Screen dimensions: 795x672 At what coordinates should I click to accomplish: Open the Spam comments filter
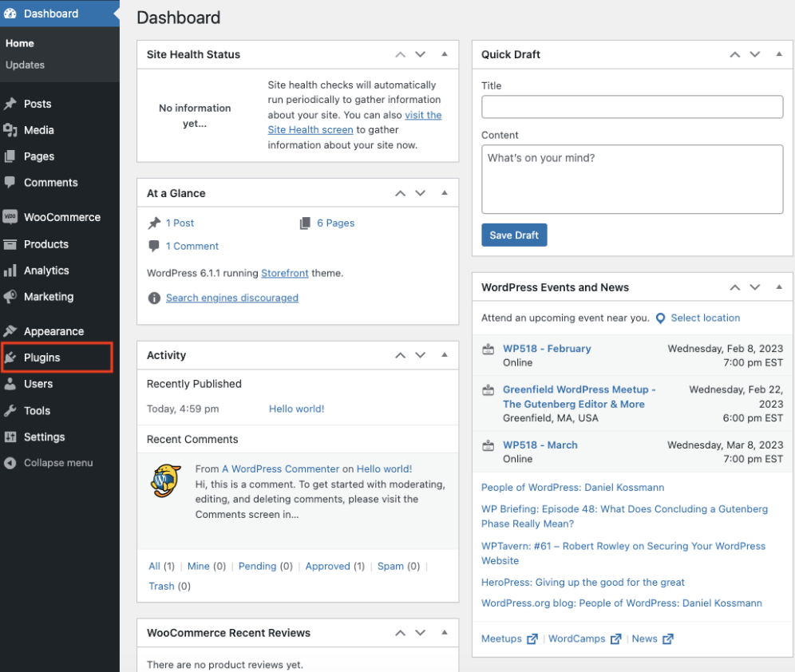tap(390, 566)
